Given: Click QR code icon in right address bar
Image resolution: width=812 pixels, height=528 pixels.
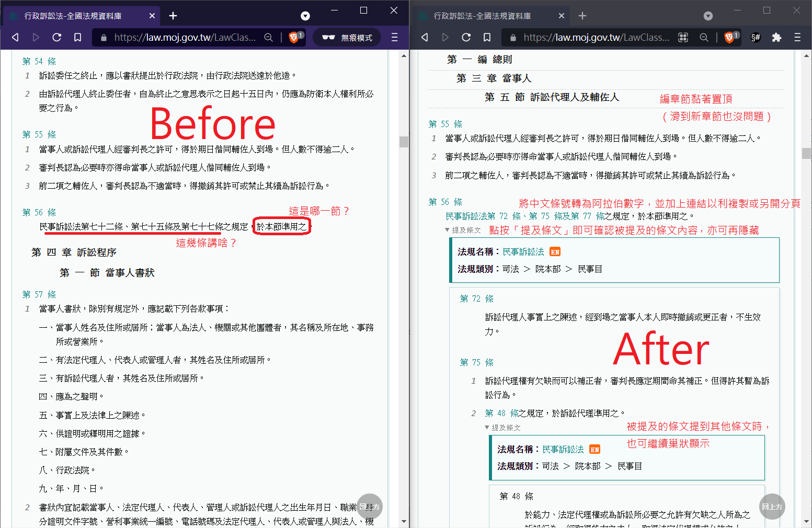Looking at the screenshot, I should [683, 37].
